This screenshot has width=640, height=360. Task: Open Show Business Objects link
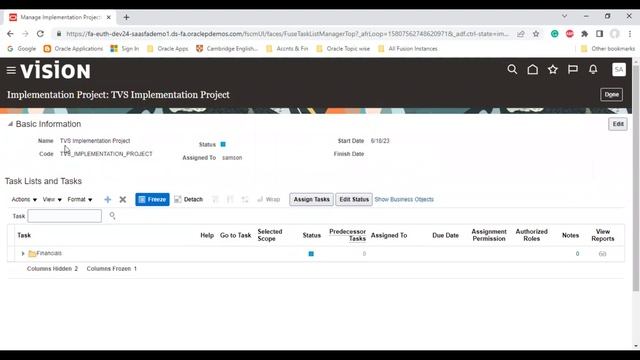pos(404,200)
